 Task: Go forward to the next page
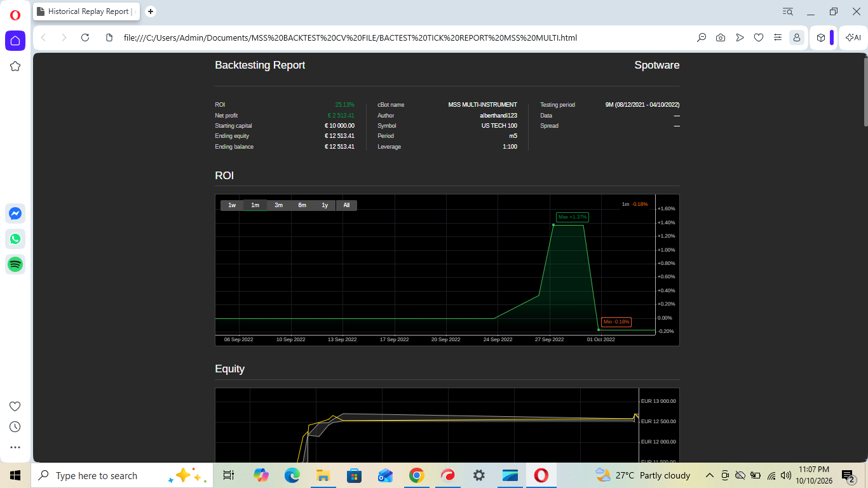(64, 37)
